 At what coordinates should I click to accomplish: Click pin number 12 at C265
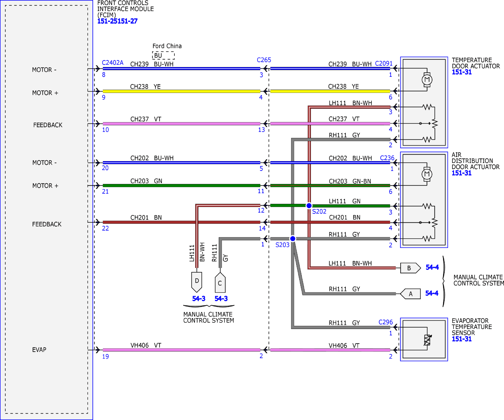[x=261, y=211]
